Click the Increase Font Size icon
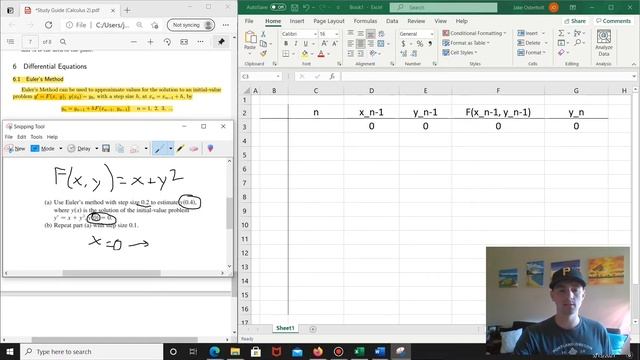Image resolution: width=640 pixels, height=360 pixels. (324, 43)
